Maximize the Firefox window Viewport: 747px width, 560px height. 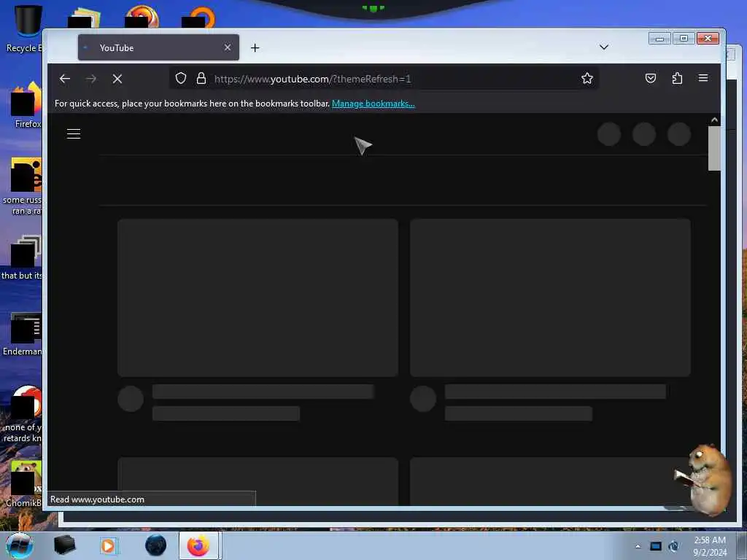684,39
